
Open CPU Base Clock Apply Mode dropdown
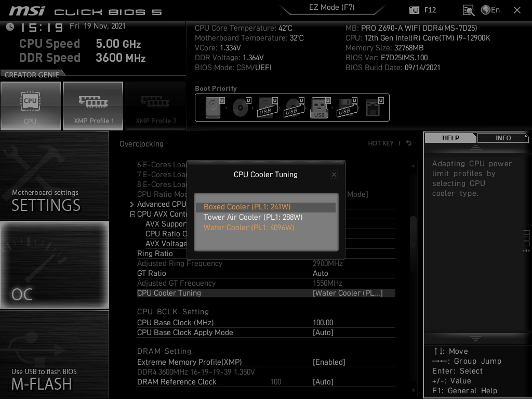coord(323,332)
